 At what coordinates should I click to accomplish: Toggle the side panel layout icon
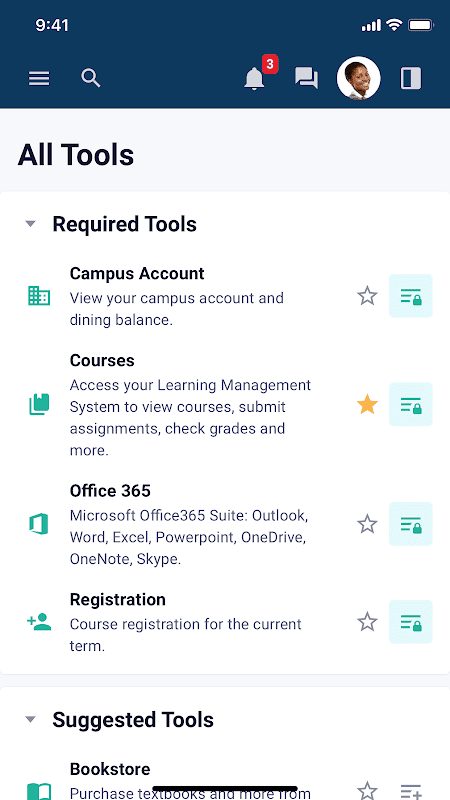[411, 79]
